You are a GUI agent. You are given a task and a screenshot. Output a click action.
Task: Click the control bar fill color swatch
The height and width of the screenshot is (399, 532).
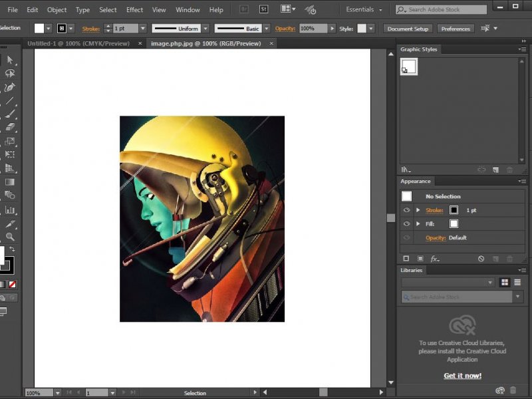pos(39,29)
